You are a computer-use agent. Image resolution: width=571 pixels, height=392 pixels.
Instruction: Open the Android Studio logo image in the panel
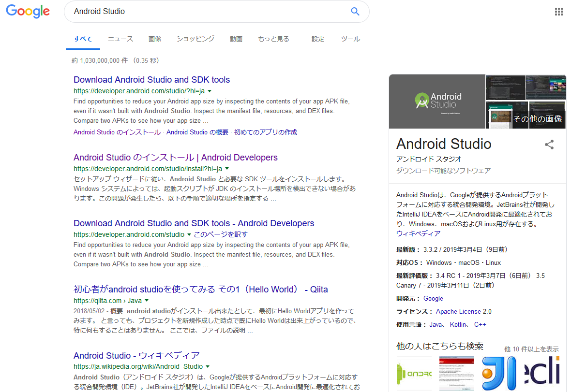click(x=437, y=101)
